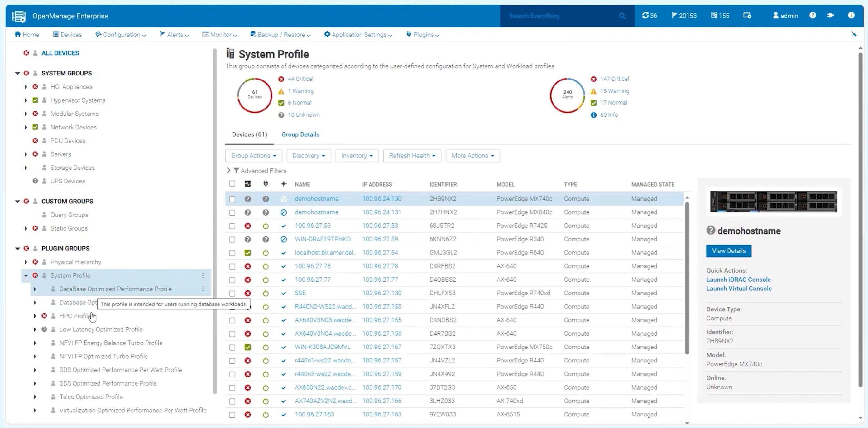
Task: Expand the Servers group arrow
Action: 26,154
